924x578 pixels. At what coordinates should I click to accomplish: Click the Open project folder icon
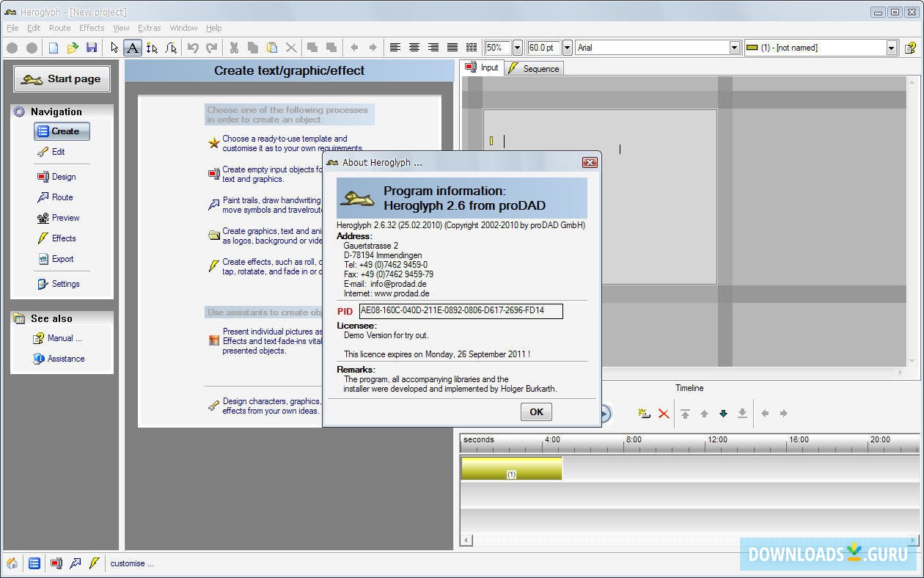[73, 48]
